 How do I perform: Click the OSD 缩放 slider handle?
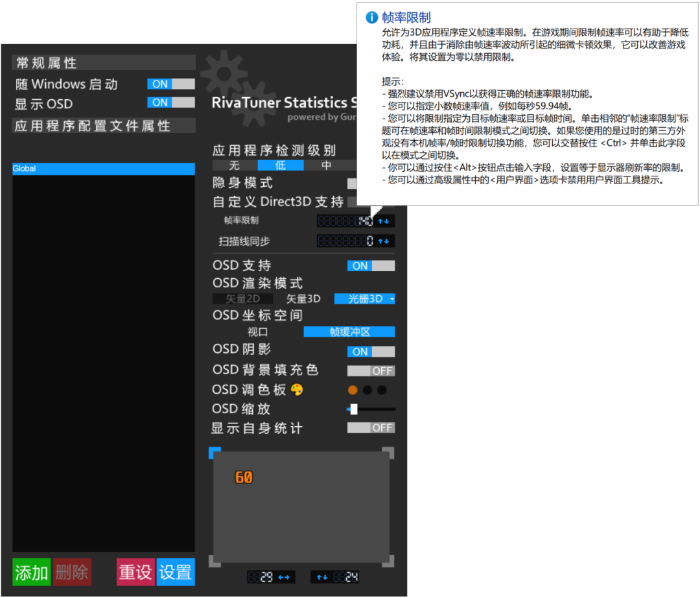point(354,409)
